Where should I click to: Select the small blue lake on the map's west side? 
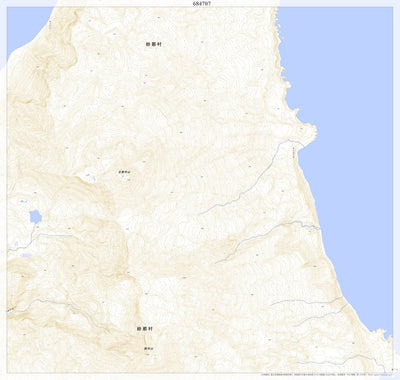pos(35,217)
